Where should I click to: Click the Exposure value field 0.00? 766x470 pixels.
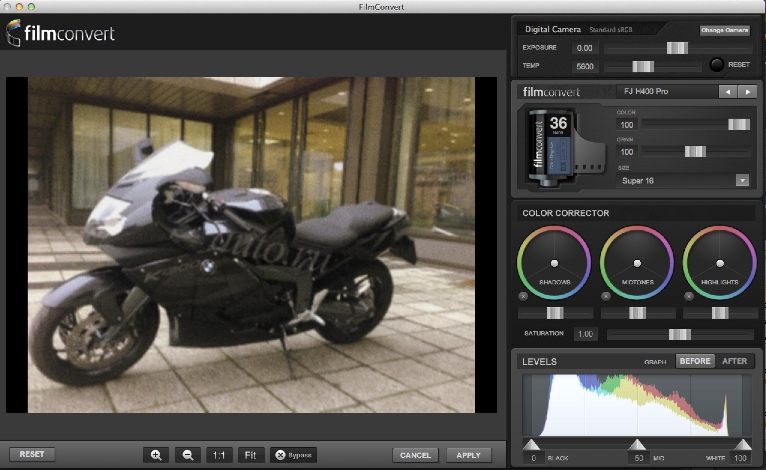point(584,48)
